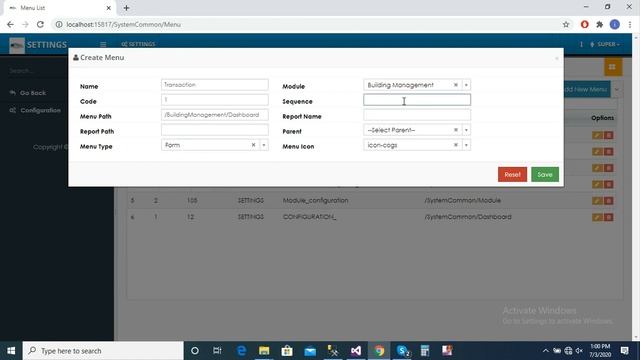
Task: Click the browser back arrow
Action: (x=10, y=24)
